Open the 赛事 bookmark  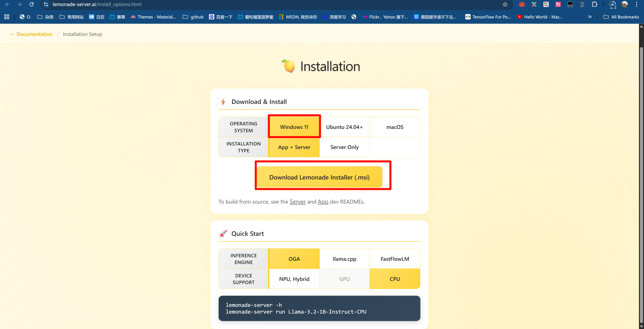[x=117, y=17]
